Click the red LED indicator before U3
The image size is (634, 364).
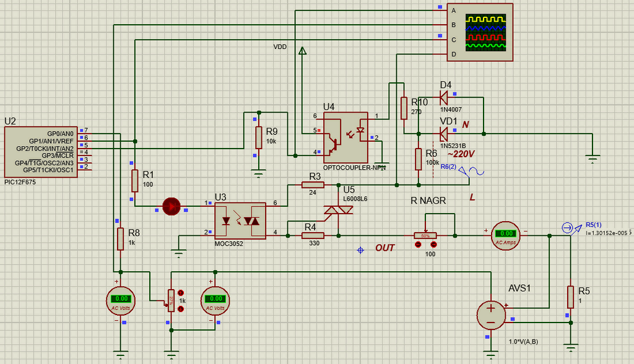pyautogui.click(x=171, y=206)
